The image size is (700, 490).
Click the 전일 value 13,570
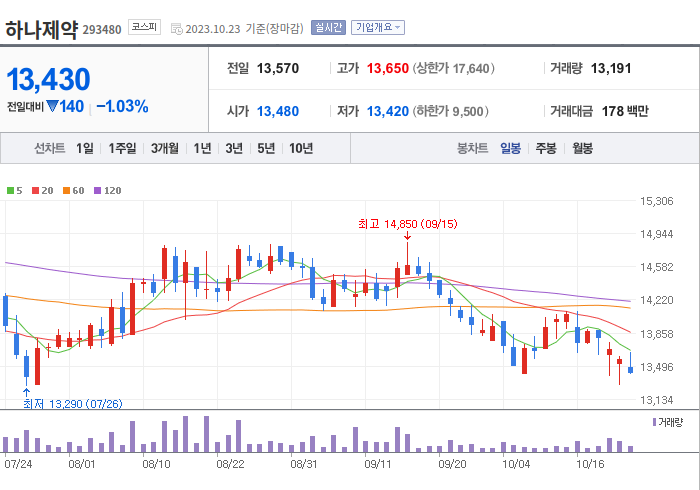(278, 68)
